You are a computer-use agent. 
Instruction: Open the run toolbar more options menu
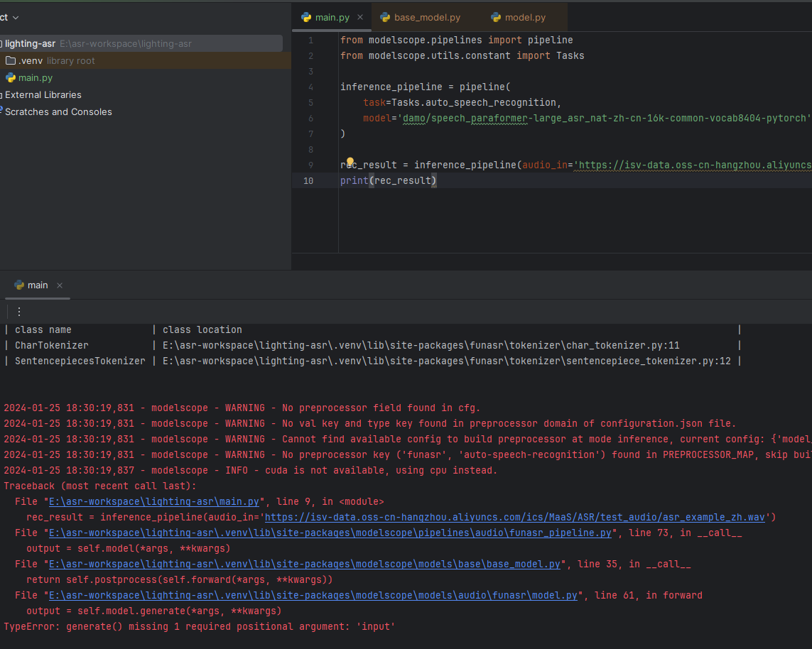pos(19,312)
